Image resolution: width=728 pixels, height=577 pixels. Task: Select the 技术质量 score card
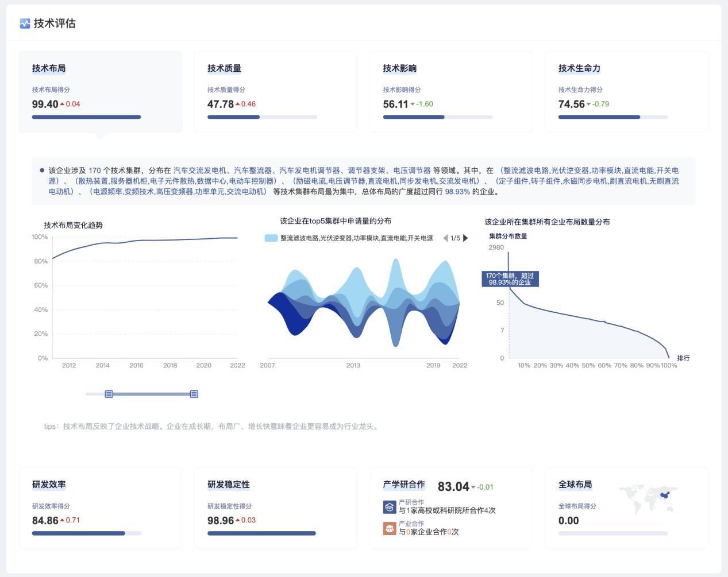(x=276, y=92)
